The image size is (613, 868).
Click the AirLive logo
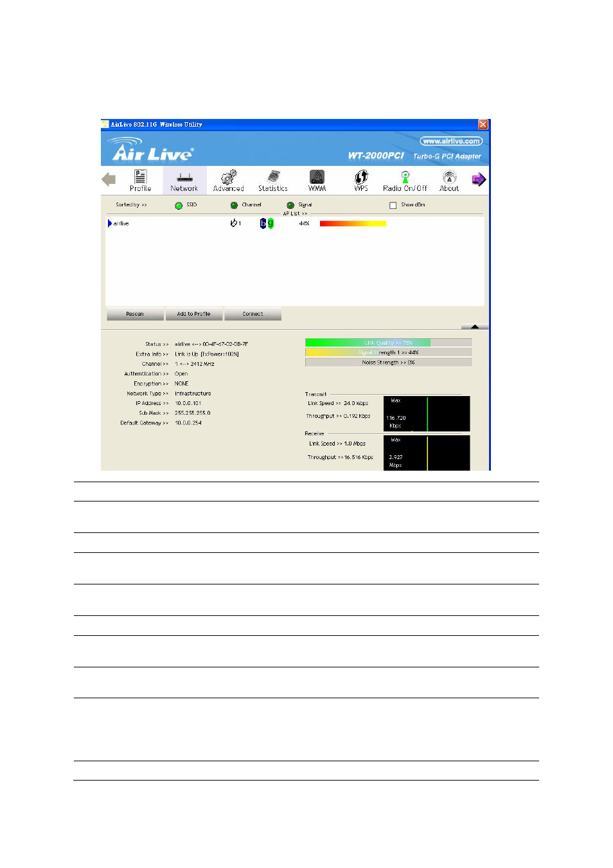[151, 149]
